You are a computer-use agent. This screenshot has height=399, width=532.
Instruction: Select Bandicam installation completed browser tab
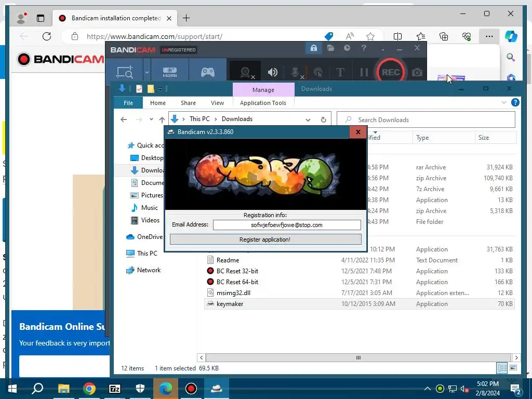click(x=115, y=18)
